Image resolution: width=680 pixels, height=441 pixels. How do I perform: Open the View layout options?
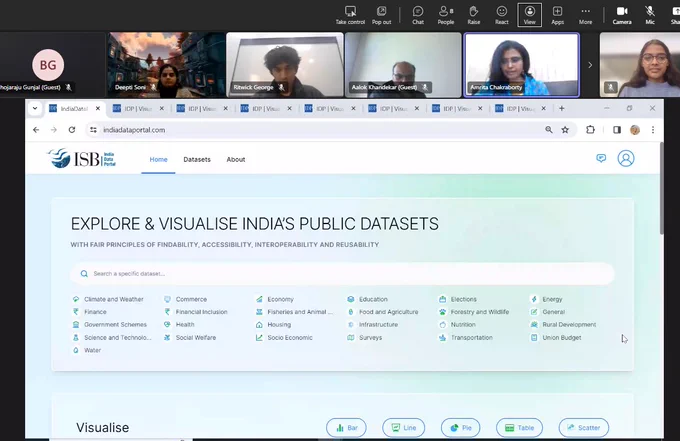tap(530, 15)
